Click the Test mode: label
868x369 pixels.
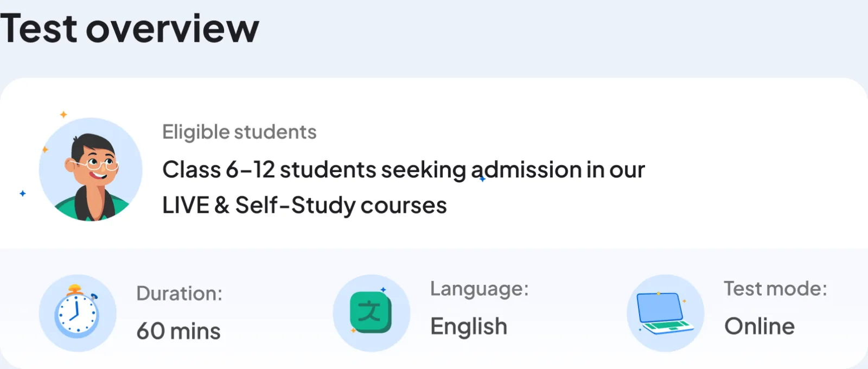775,289
